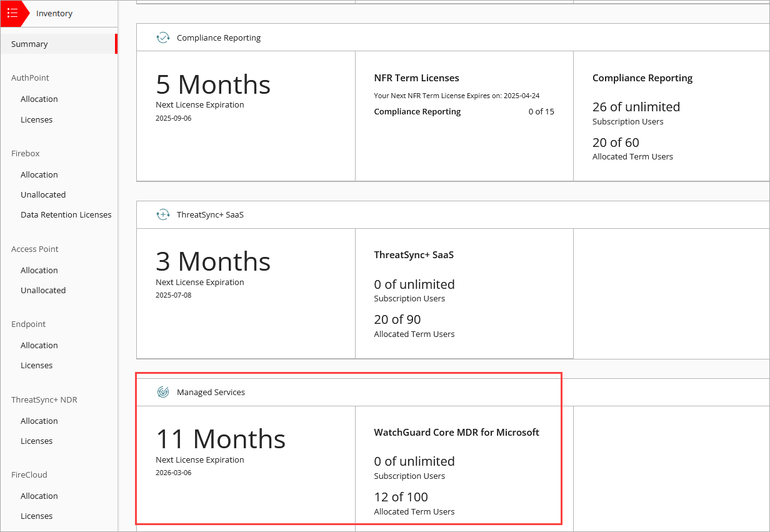Open ThreatSync+ NDR Allocation page
Screen dimensions: 770x532
(x=39, y=421)
